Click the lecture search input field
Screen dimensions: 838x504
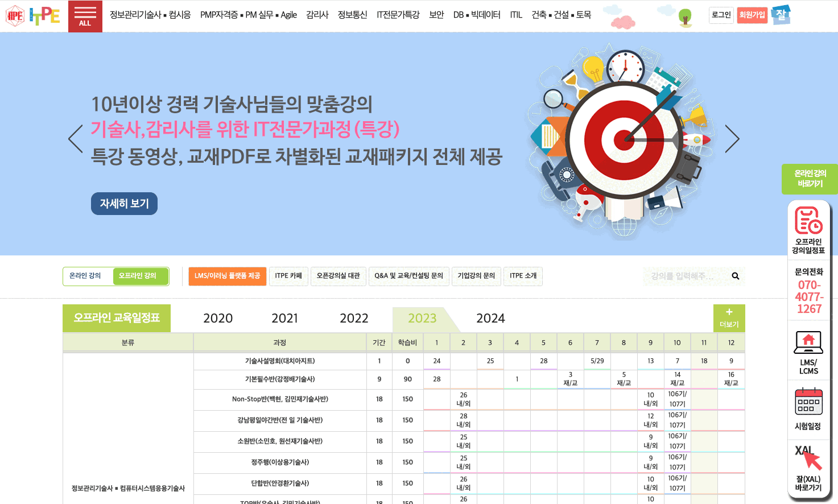686,276
